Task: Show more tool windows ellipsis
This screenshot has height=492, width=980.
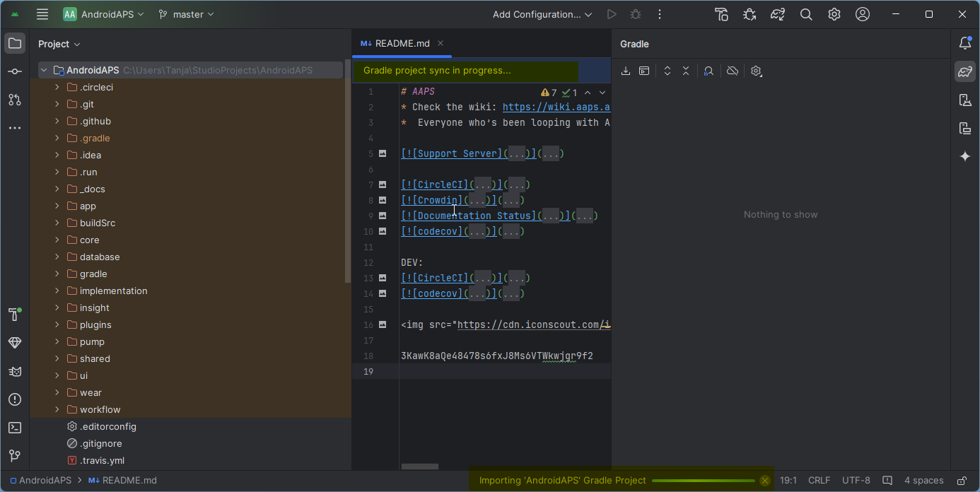Action: (15, 128)
